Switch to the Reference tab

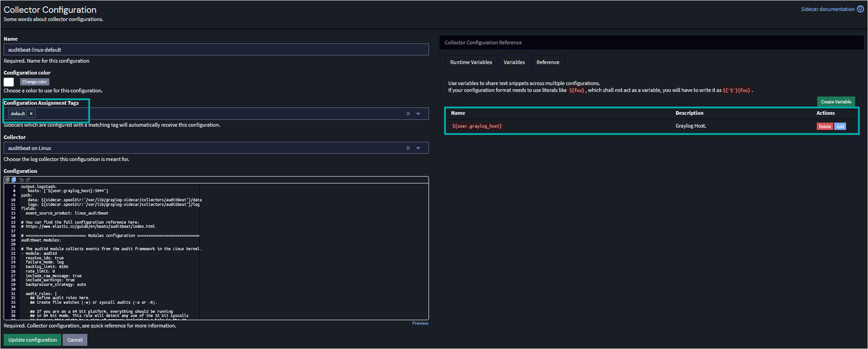pos(547,62)
